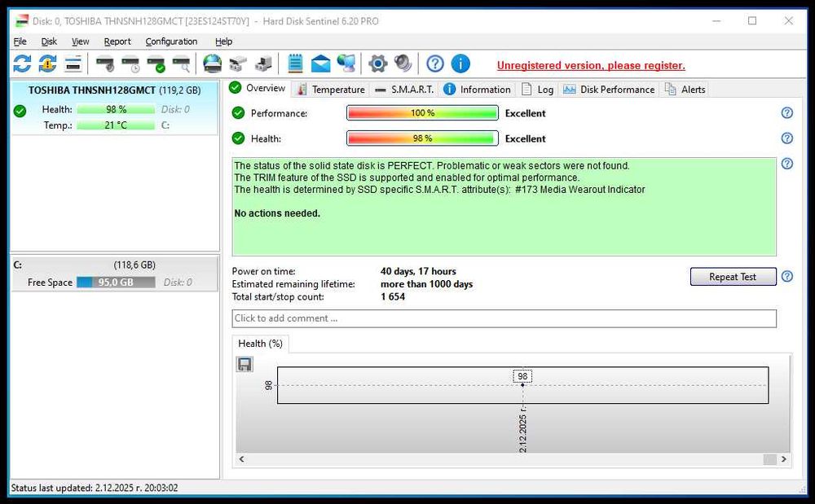The width and height of the screenshot is (815, 504).
Task: Open the Report menu
Action: pyautogui.click(x=117, y=42)
